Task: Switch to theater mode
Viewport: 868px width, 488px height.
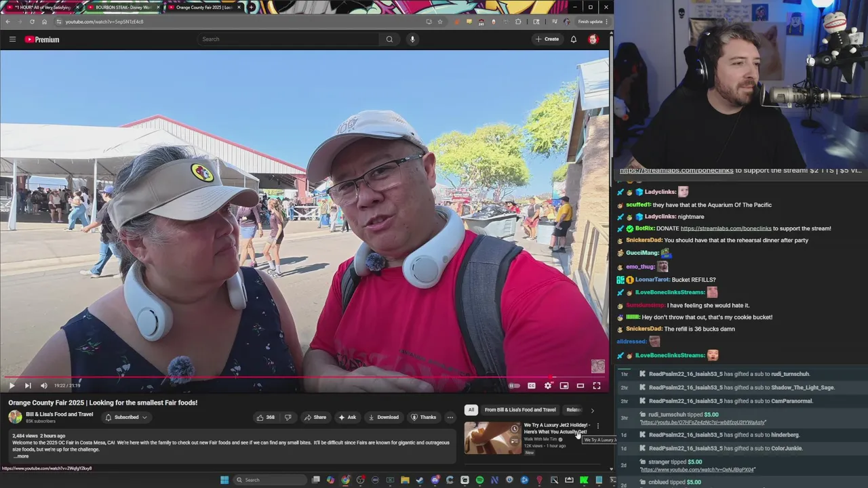Action: (580, 386)
